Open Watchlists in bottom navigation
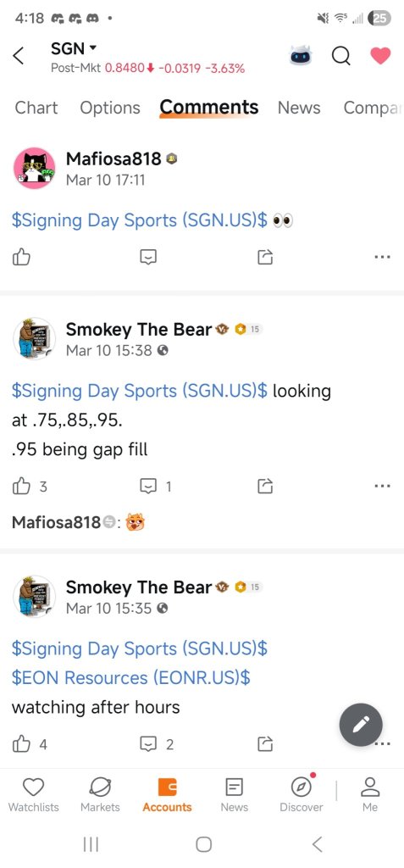The height and width of the screenshot is (868, 404). coord(33,794)
